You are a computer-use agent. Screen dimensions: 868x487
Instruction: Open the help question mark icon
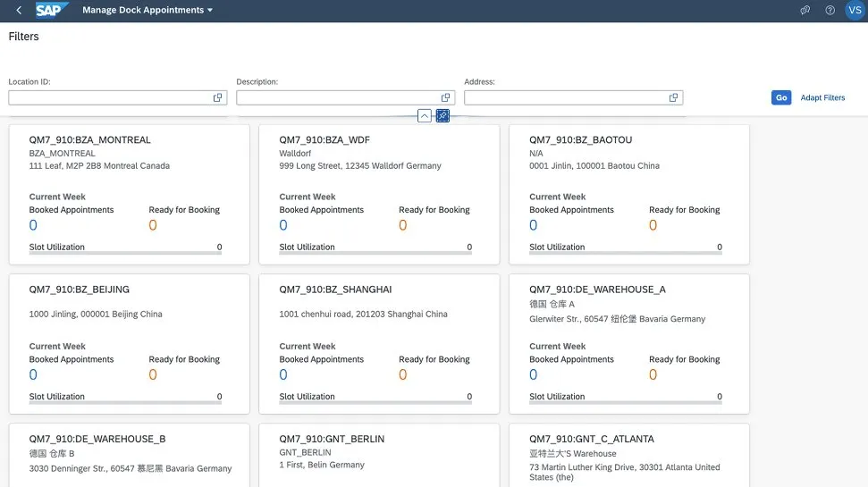tap(830, 10)
